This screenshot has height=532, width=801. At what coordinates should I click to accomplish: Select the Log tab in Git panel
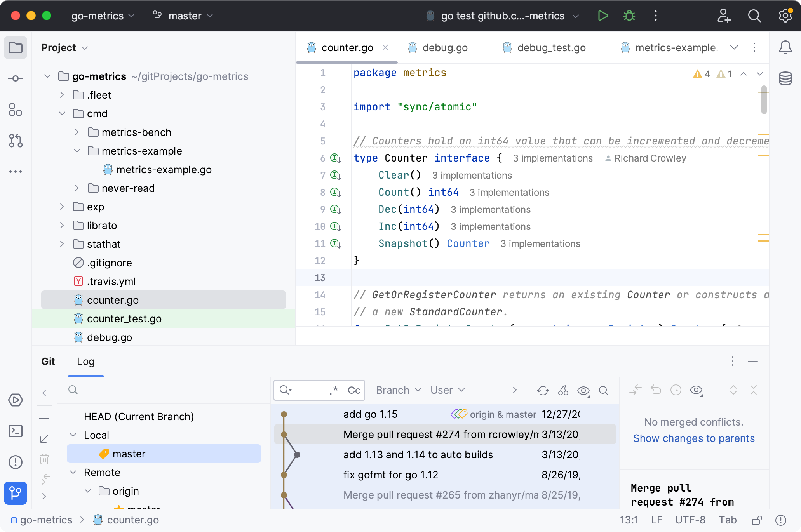pyautogui.click(x=85, y=362)
